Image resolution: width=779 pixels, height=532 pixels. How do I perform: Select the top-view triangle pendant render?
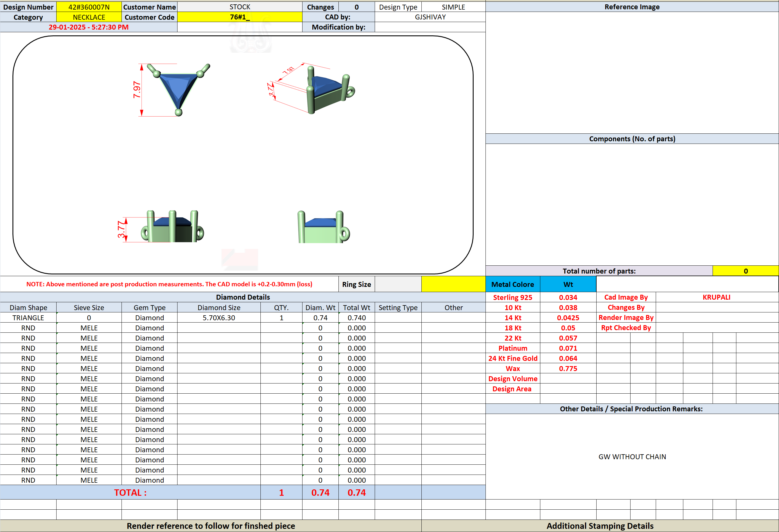coord(178,90)
